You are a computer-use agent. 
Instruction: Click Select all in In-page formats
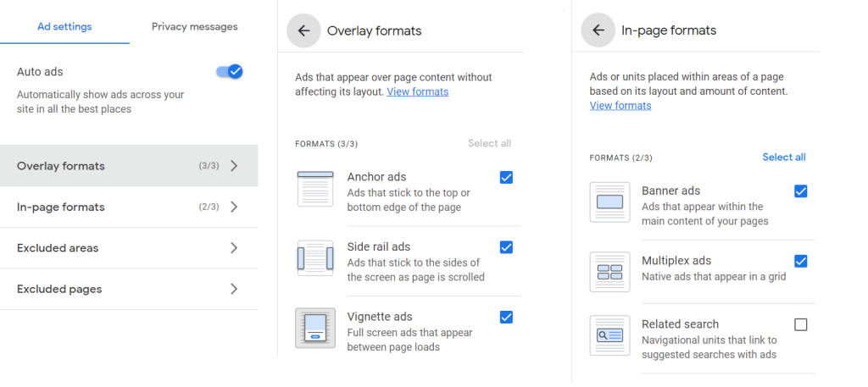point(784,157)
